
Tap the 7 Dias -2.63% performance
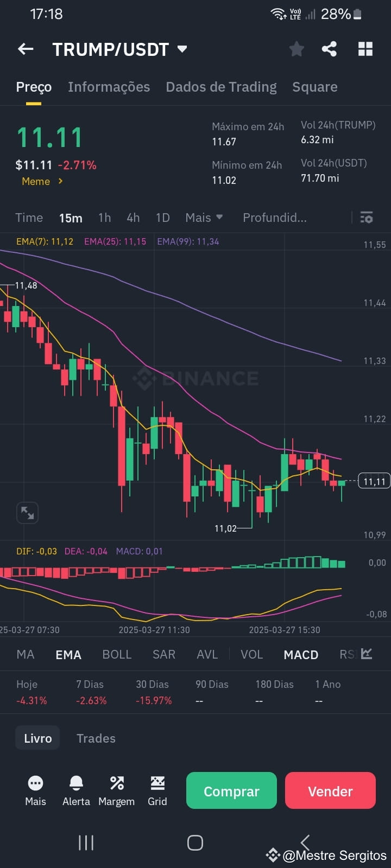[x=91, y=692]
